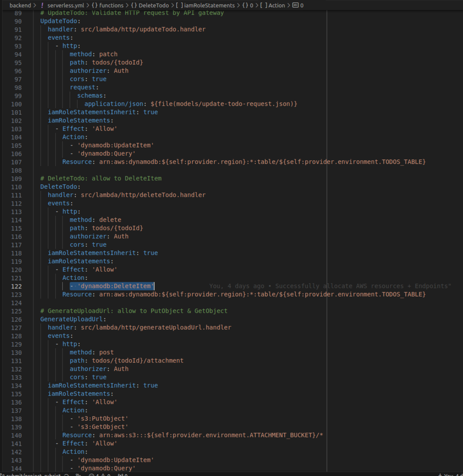The image size is (463, 476).
Task: Click 's3:GetObject' action on line 139
Action: [103, 427]
